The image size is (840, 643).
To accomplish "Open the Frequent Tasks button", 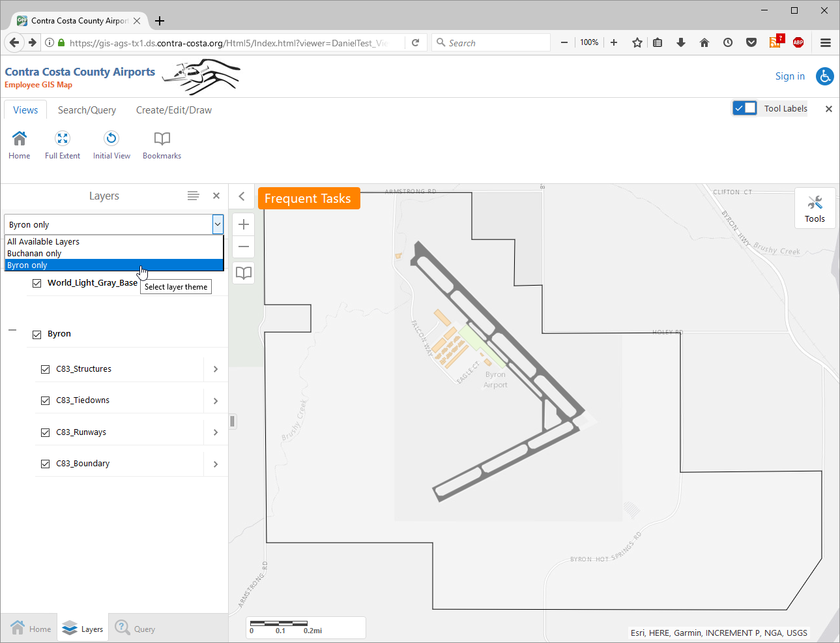I will point(308,198).
